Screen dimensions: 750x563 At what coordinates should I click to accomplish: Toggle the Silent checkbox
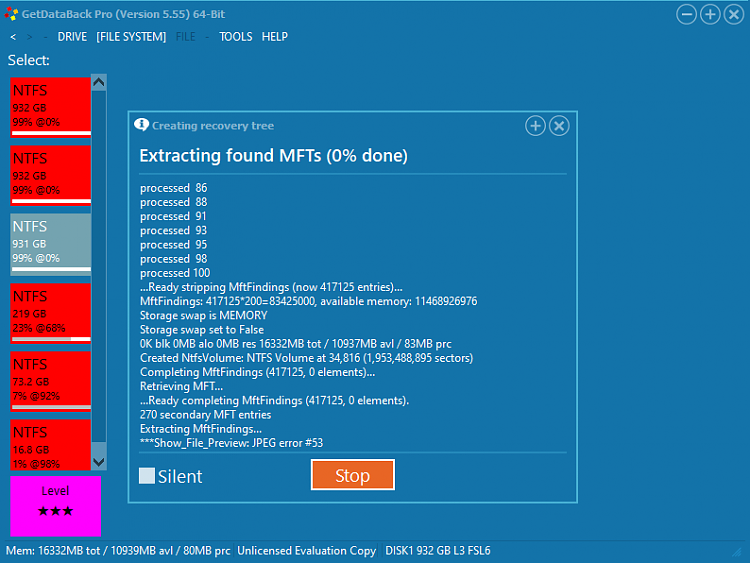[147, 476]
